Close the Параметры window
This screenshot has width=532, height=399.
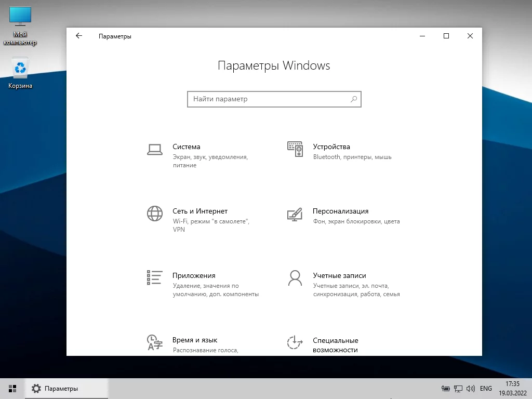click(x=470, y=36)
